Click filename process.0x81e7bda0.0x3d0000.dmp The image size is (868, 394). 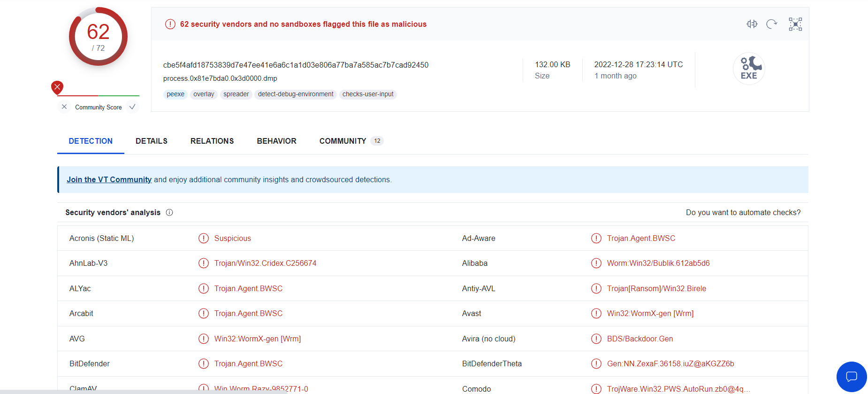[220, 78]
